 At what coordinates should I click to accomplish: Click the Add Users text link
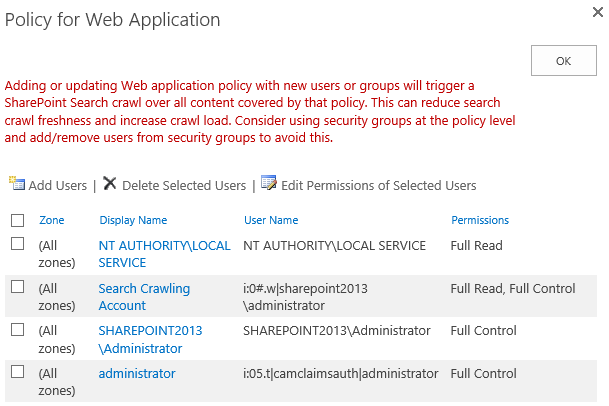coord(58,185)
